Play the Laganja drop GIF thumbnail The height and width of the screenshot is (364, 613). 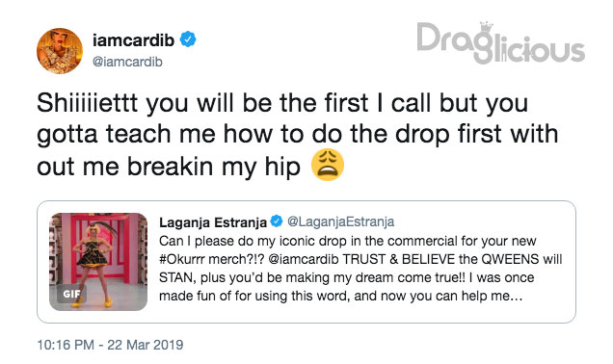98,262
